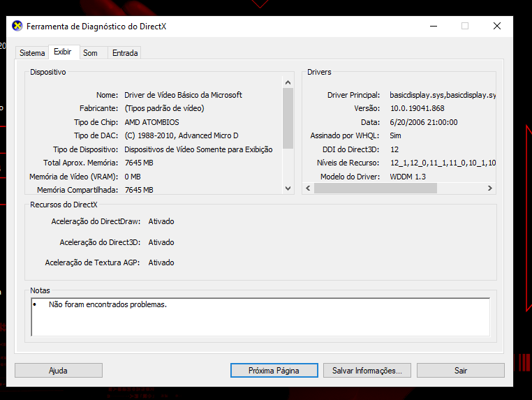532x400 pixels.
Task: Switch to the Sistema tab
Action: 32,53
